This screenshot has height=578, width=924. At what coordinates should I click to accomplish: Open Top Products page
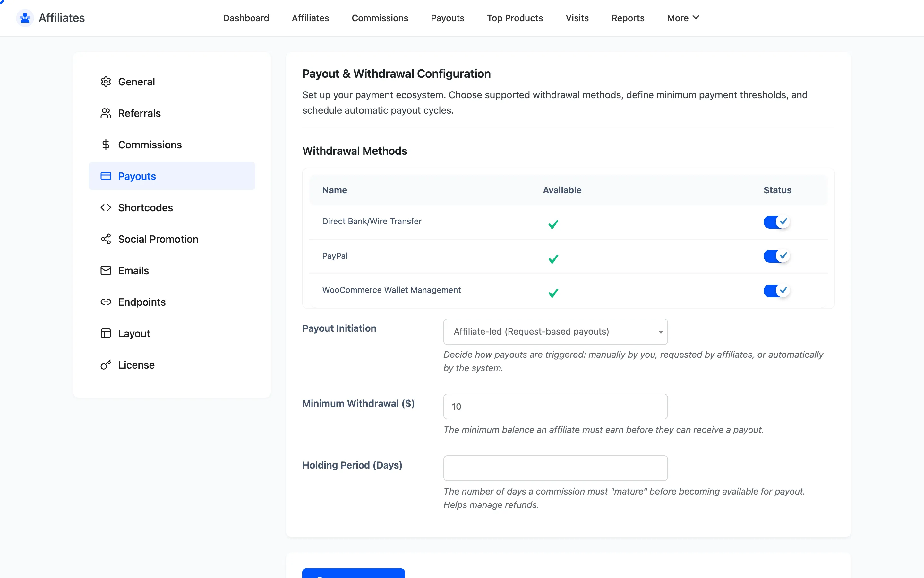(515, 18)
